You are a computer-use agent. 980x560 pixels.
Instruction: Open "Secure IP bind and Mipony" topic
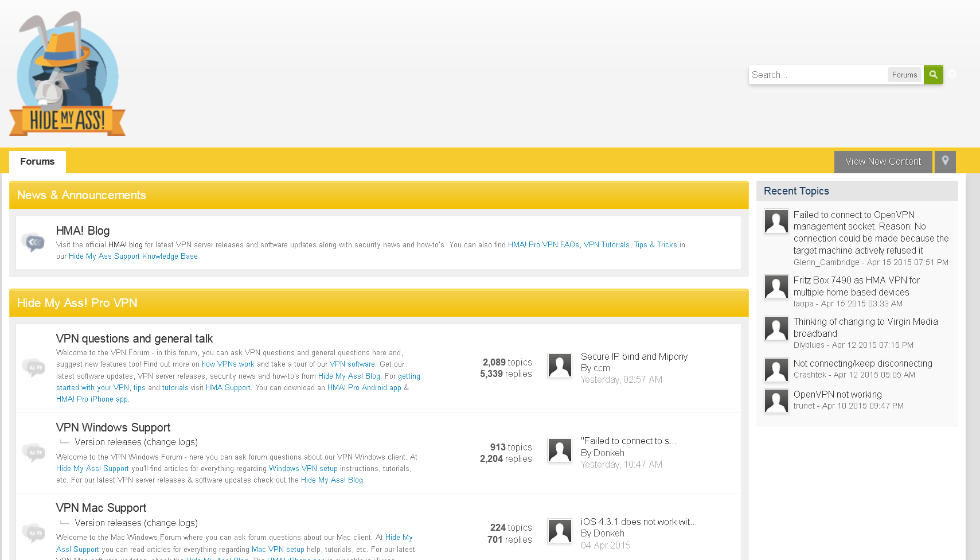click(x=634, y=356)
